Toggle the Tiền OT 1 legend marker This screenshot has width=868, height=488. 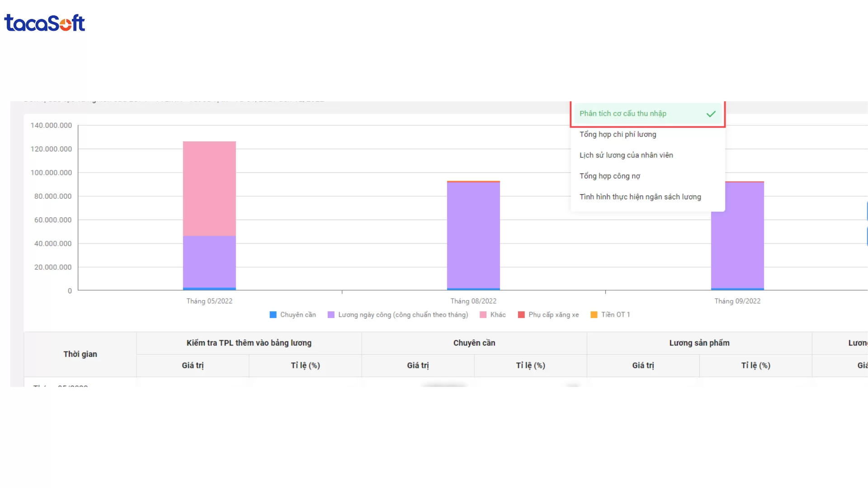click(x=594, y=315)
